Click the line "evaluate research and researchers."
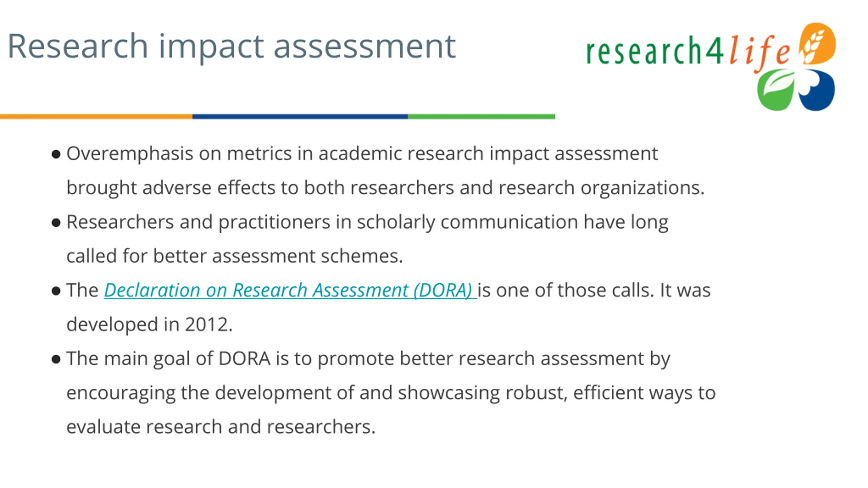Viewport: 868px width, 488px height. tap(221, 427)
